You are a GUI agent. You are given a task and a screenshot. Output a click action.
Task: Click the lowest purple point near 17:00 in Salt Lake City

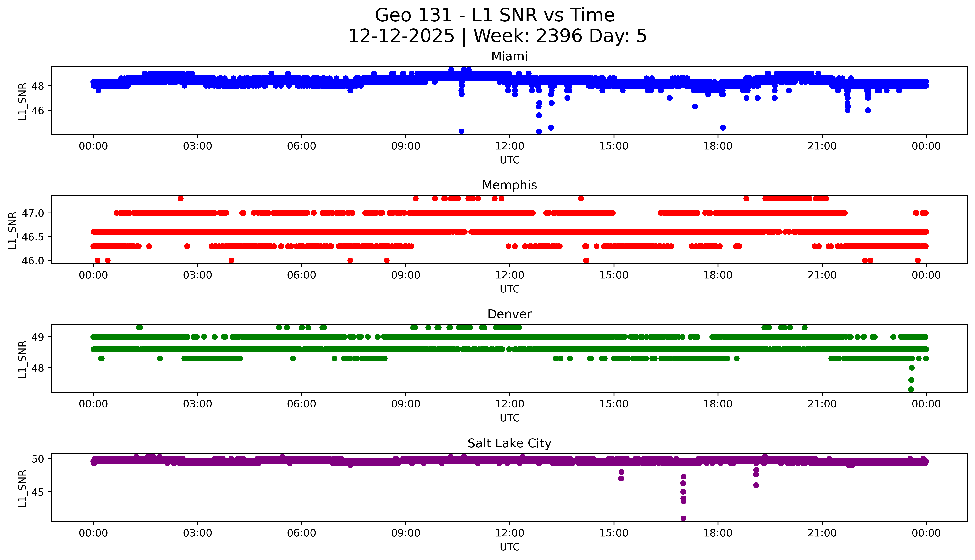pos(683,518)
